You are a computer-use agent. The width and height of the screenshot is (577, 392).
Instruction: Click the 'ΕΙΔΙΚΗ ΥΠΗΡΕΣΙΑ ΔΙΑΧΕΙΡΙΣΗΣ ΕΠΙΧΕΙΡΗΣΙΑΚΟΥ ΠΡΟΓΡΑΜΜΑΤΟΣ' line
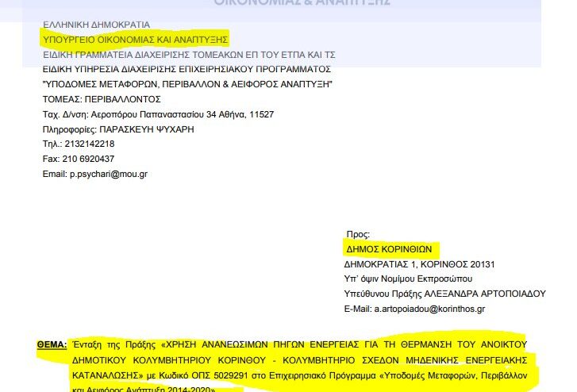(187, 69)
